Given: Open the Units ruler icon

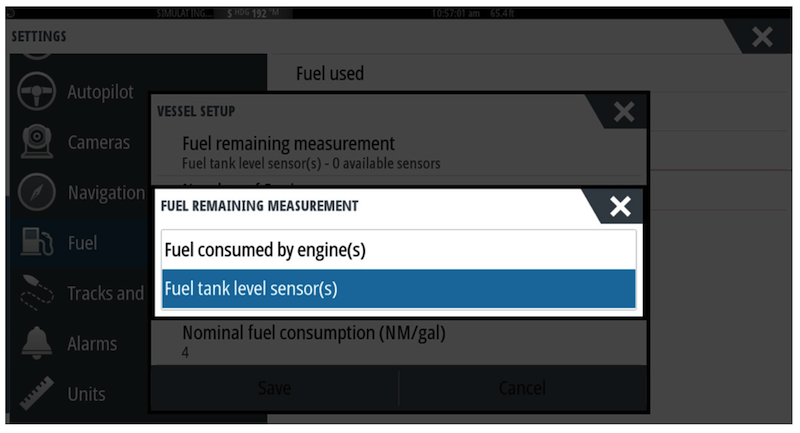Looking at the screenshot, I should click(37, 393).
